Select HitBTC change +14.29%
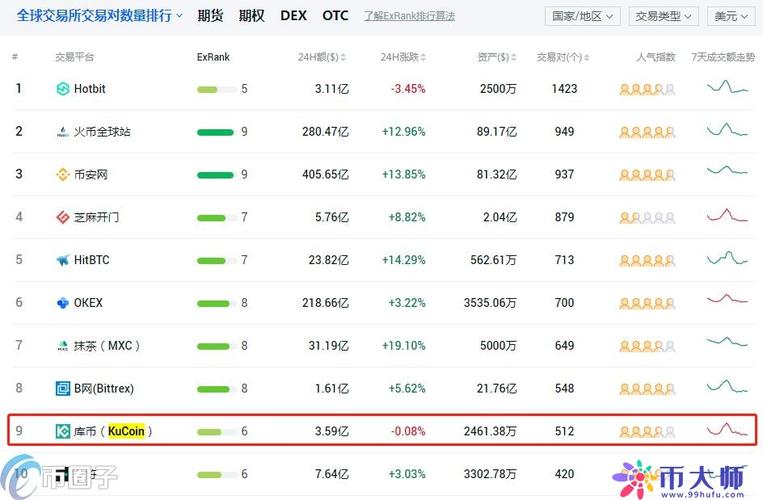The height and width of the screenshot is (500, 763). (403, 260)
